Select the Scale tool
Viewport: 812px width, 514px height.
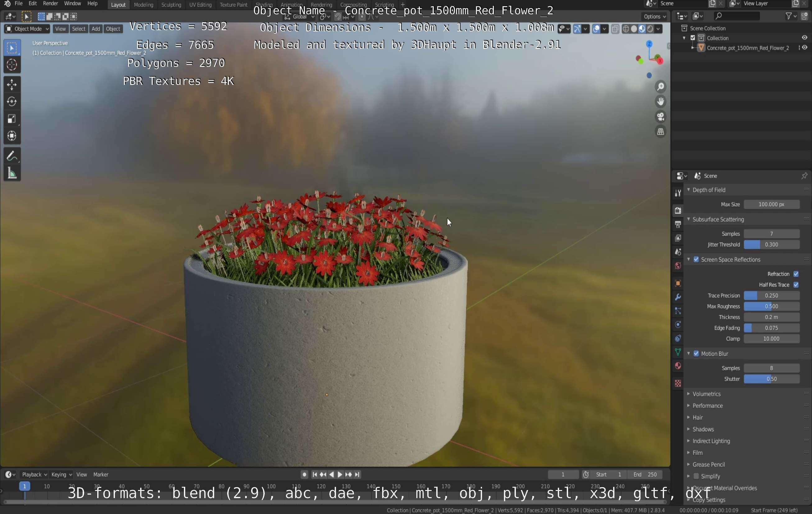[x=12, y=119]
